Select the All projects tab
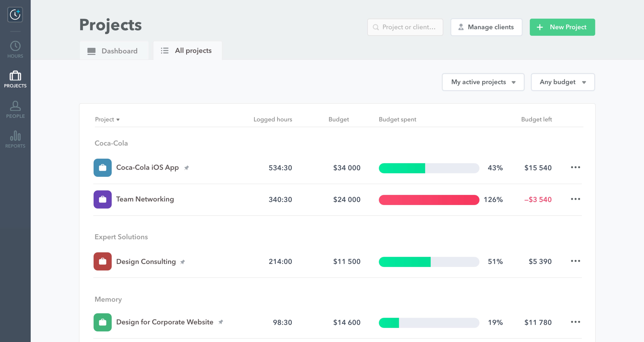This screenshot has width=644, height=342. (187, 50)
